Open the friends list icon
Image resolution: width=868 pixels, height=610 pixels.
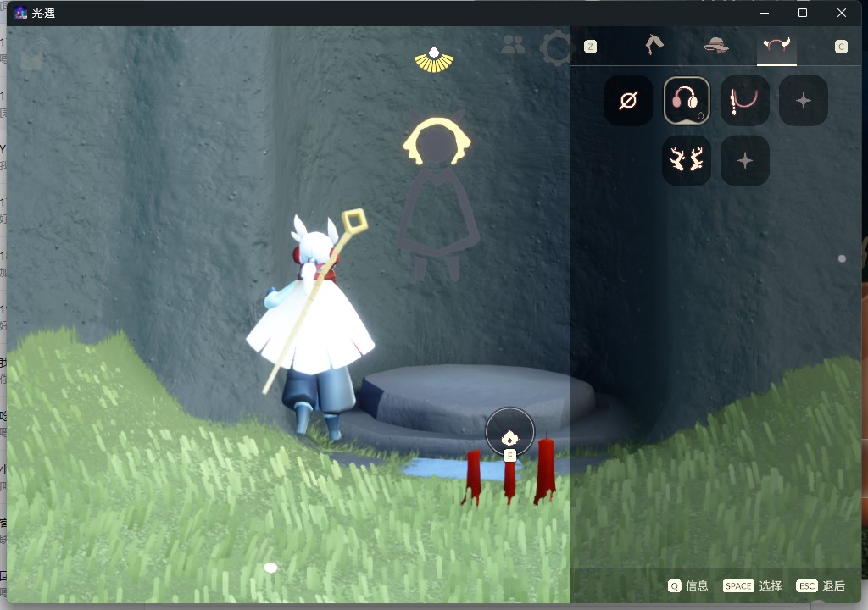point(513,45)
